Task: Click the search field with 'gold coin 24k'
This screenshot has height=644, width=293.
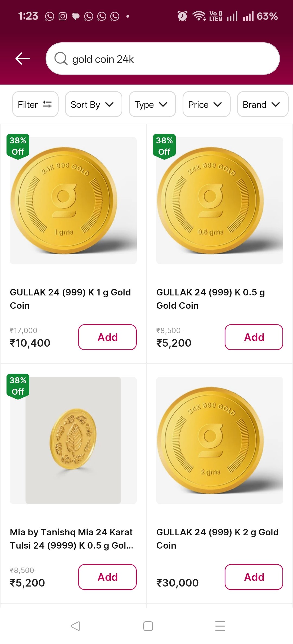Action: click(168, 59)
